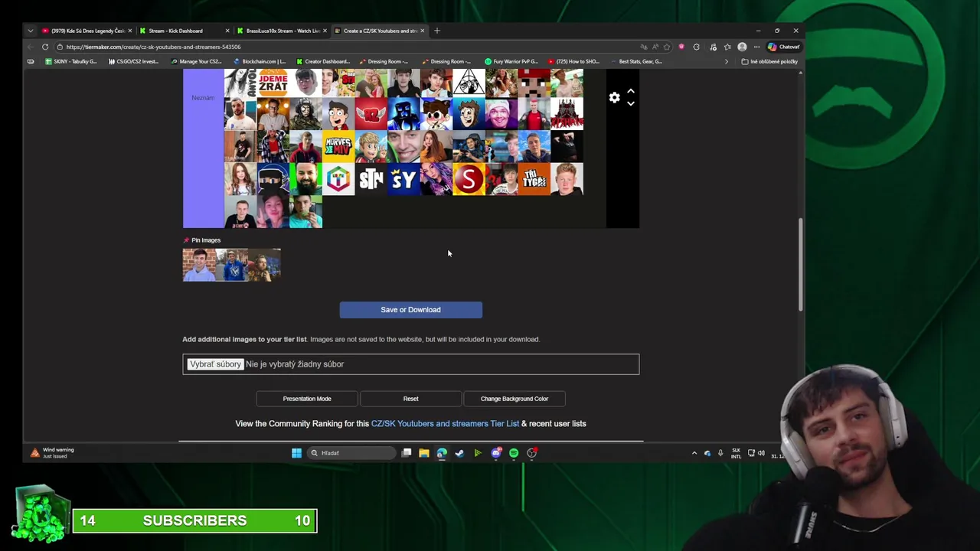Open Change Background Color
This screenshot has width=980, height=551.
pos(514,399)
